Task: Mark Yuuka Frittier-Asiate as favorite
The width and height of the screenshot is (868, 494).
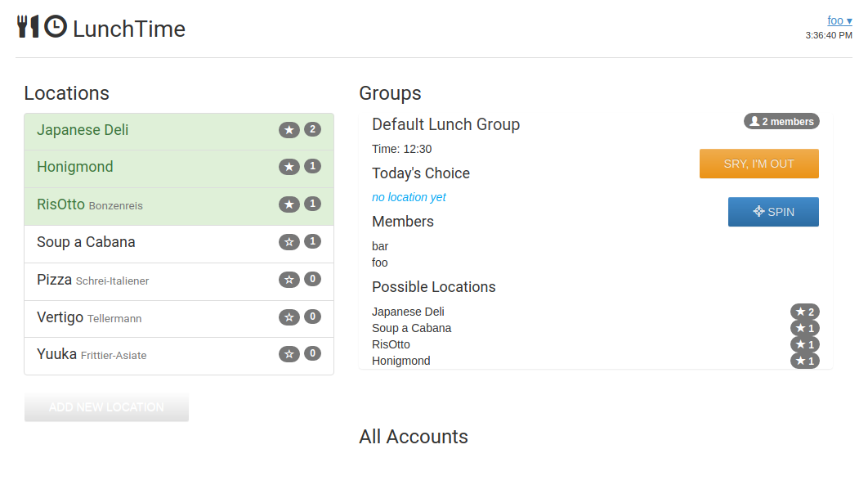Action: point(289,354)
